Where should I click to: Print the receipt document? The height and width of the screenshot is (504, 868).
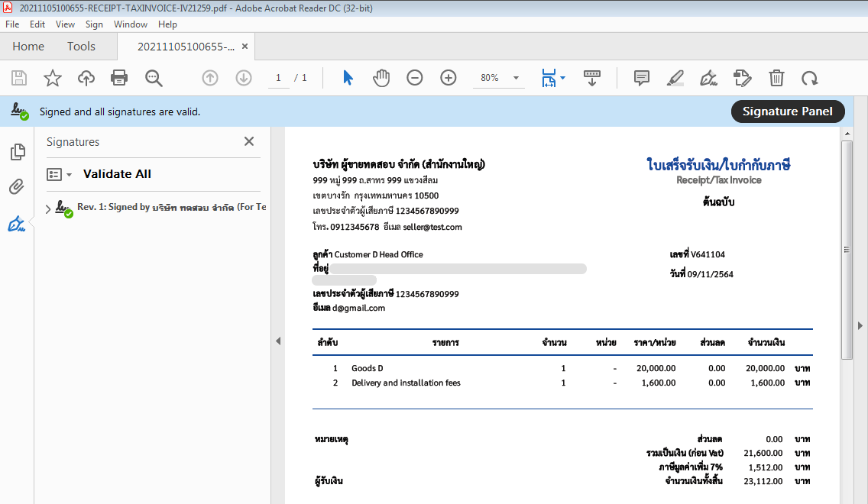coord(120,77)
